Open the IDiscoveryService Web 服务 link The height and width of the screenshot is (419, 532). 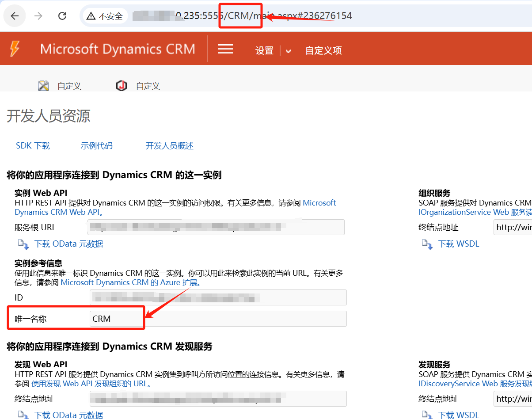coord(475,383)
